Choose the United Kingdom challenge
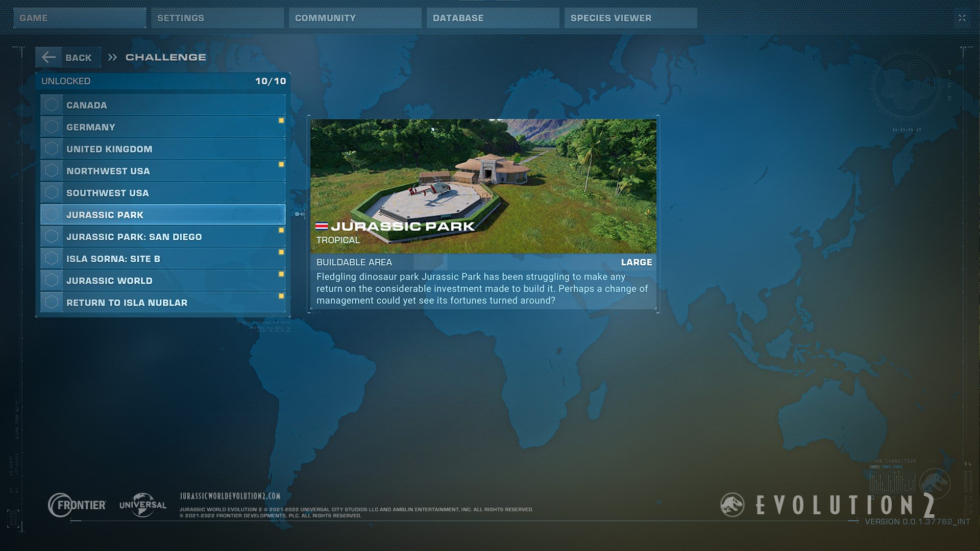The image size is (980, 551). [163, 149]
